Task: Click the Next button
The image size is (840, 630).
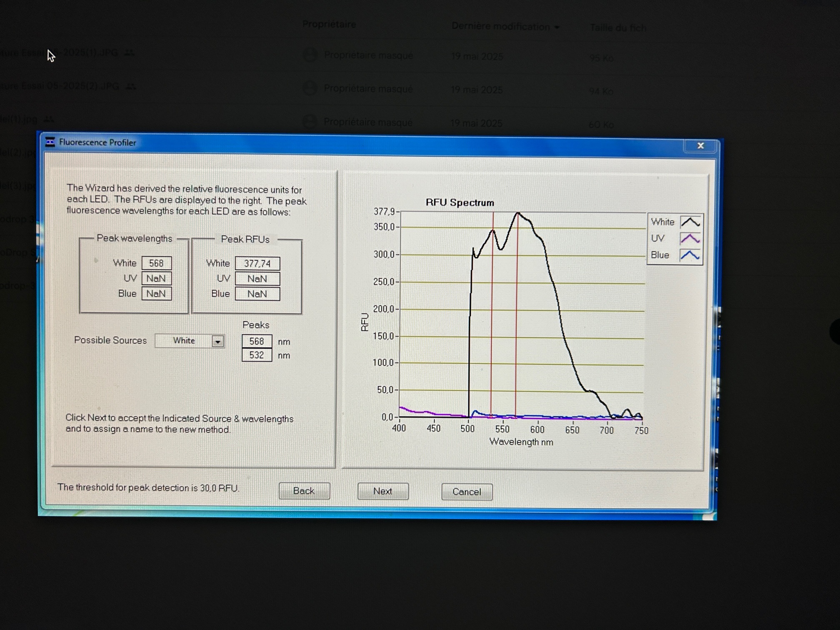Action: pos(383,491)
